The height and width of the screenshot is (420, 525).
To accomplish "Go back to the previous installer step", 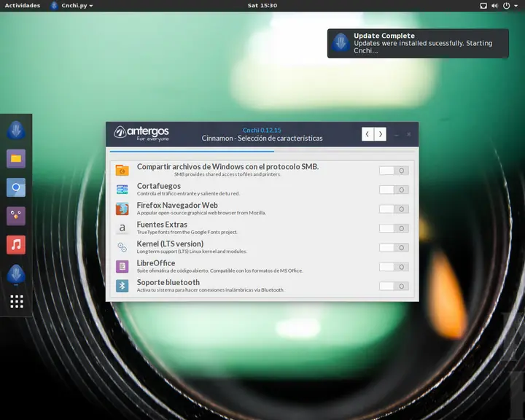I will click(367, 134).
